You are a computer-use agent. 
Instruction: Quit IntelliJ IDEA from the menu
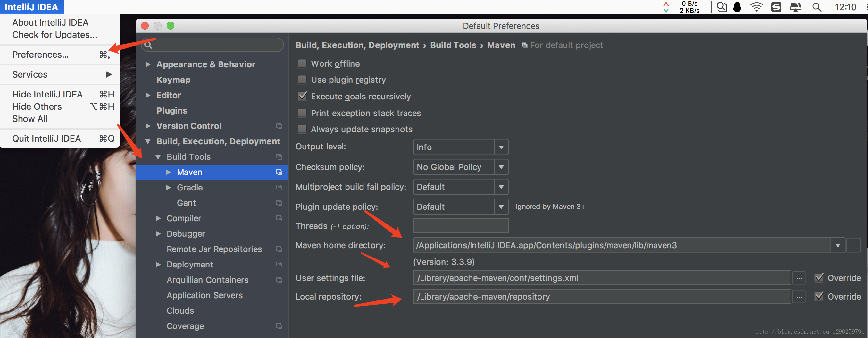tap(60, 139)
